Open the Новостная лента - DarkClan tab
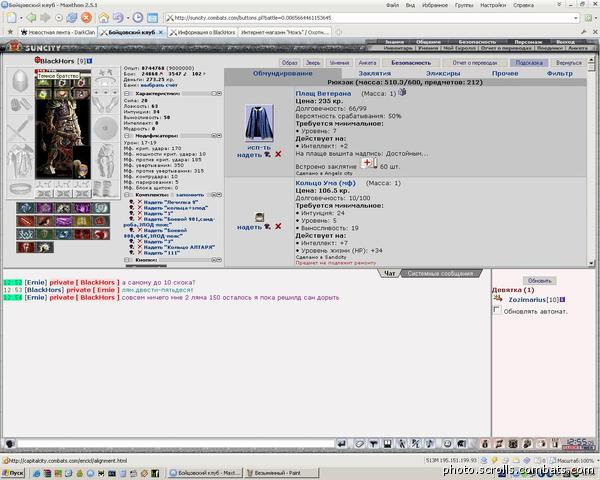Image resolution: width=600 pixels, height=480 pixels. pos(58,33)
